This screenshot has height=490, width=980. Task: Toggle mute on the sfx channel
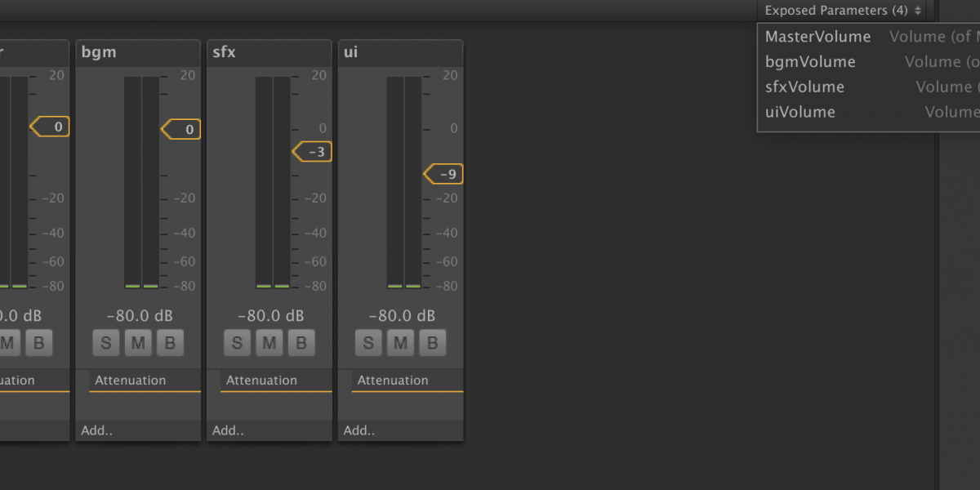269,343
